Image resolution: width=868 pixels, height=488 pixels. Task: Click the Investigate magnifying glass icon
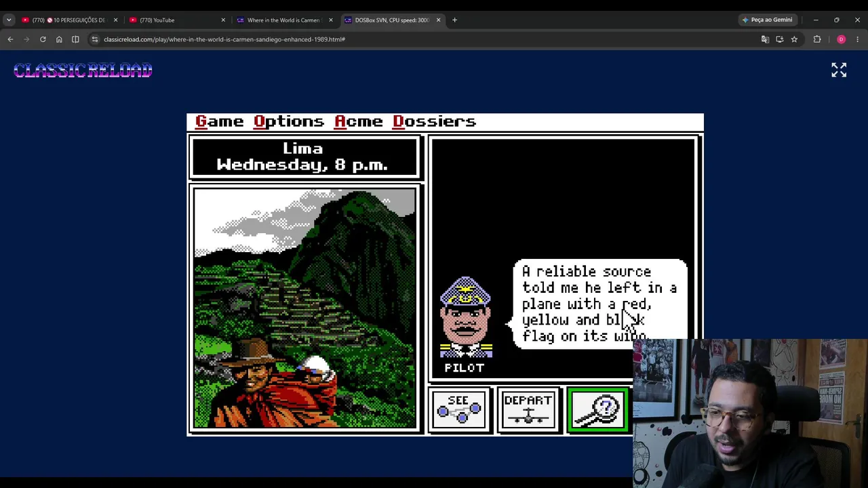(x=597, y=409)
